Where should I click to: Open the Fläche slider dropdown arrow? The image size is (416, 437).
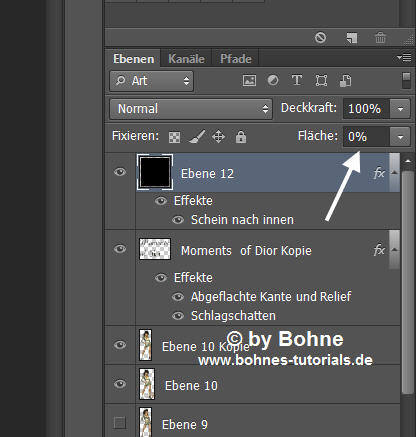[x=400, y=136]
